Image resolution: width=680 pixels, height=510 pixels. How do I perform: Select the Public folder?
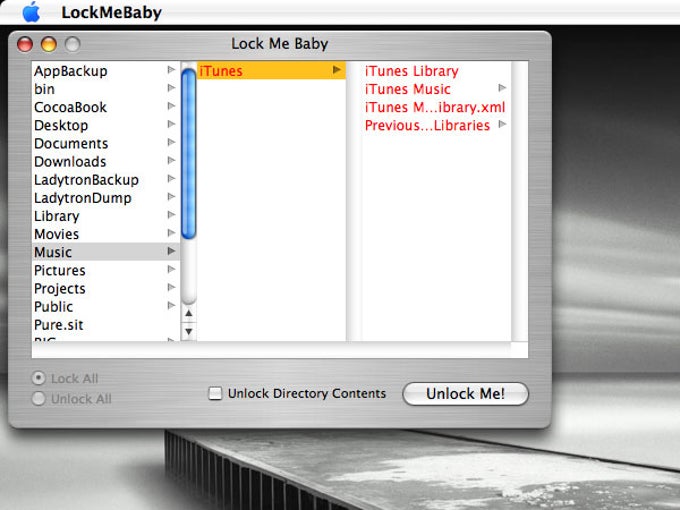click(106, 307)
